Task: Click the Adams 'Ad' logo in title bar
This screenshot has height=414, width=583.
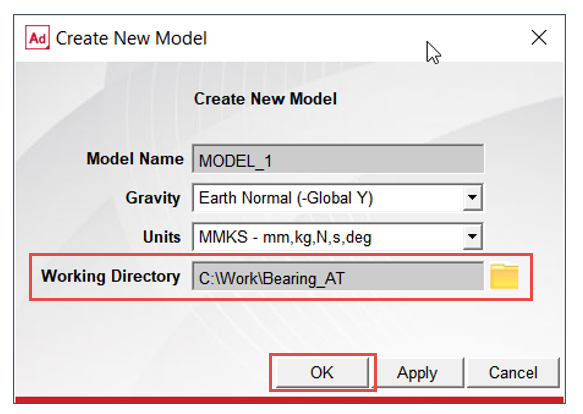Action: pos(37,38)
